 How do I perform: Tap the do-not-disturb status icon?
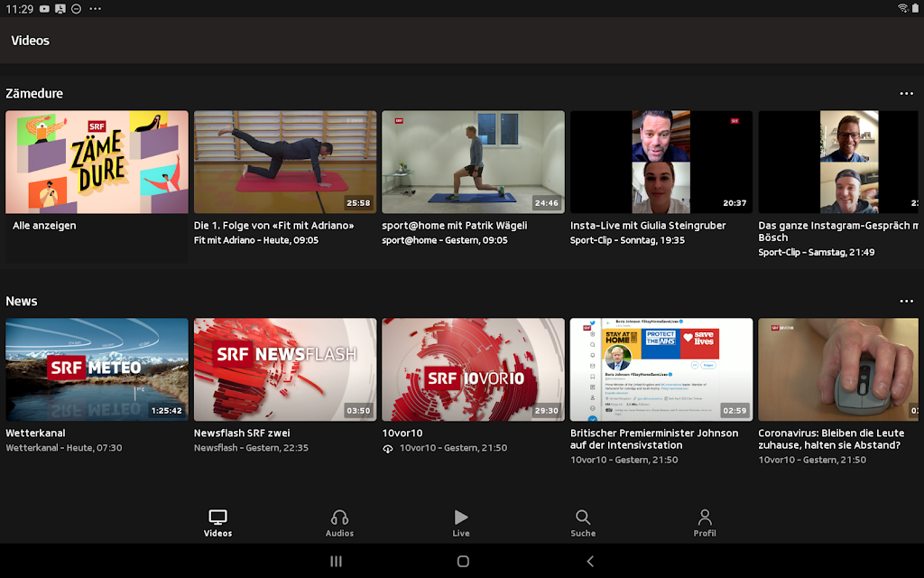point(76,9)
